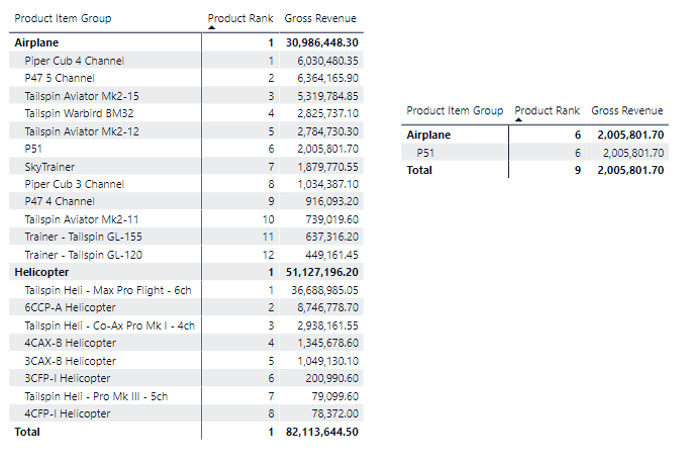Click the SkyTrainer product row
The height and width of the screenshot is (452, 678).
pyautogui.click(x=50, y=166)
